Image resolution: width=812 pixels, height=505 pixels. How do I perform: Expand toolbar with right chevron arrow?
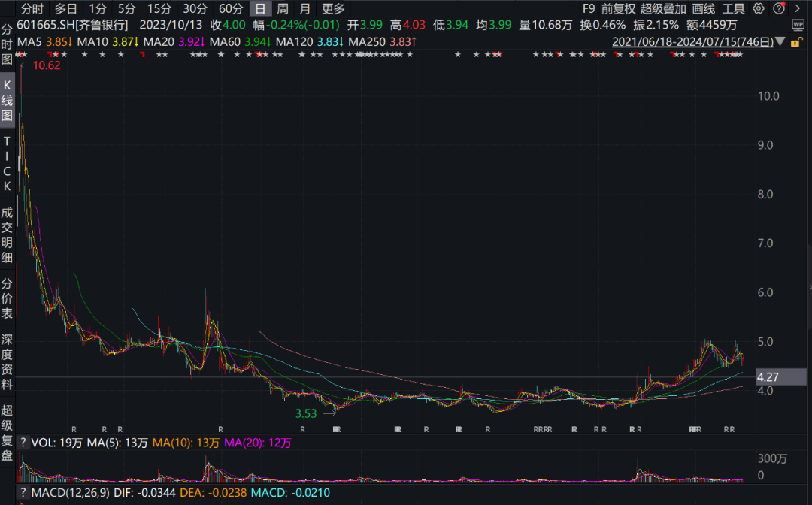point(797,9)
